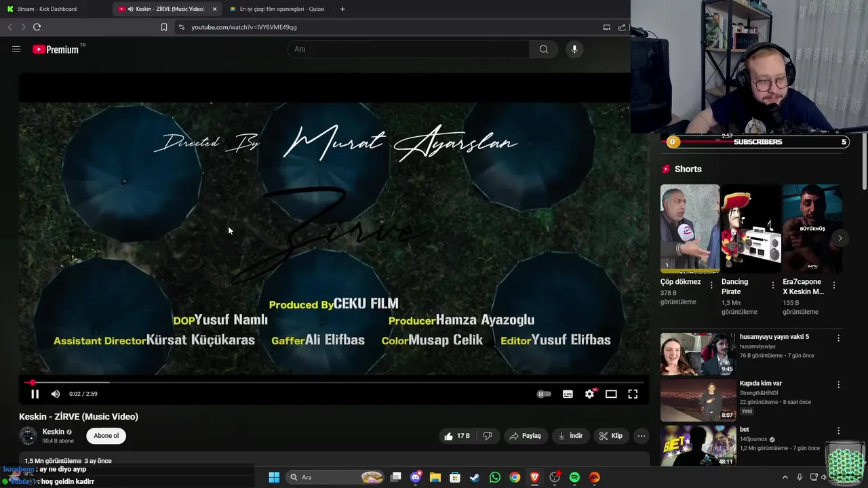Open the bet video thumbnail
868x488 pixels.
[698, 445]
